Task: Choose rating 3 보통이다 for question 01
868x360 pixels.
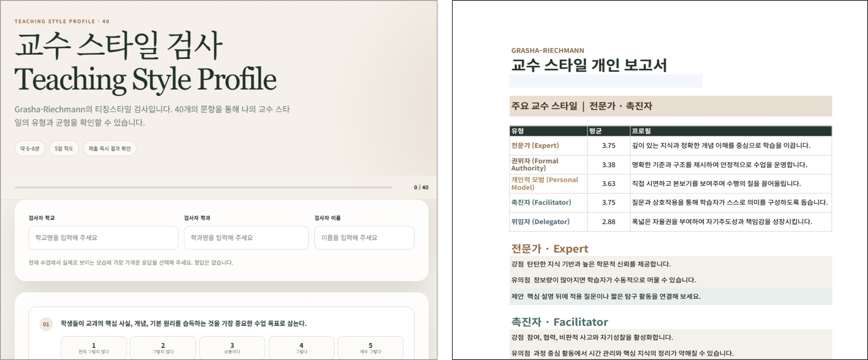Action: coord(232,347)
